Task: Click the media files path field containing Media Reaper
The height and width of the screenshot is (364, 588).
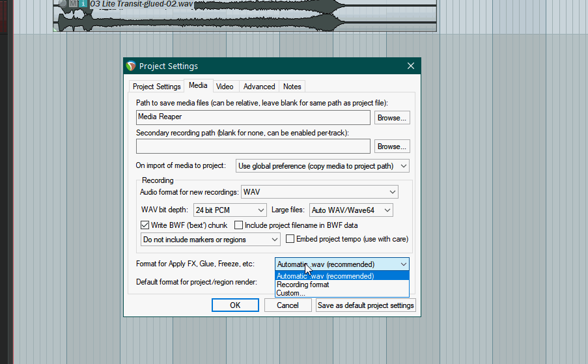Action: click(x=253, y=117)
